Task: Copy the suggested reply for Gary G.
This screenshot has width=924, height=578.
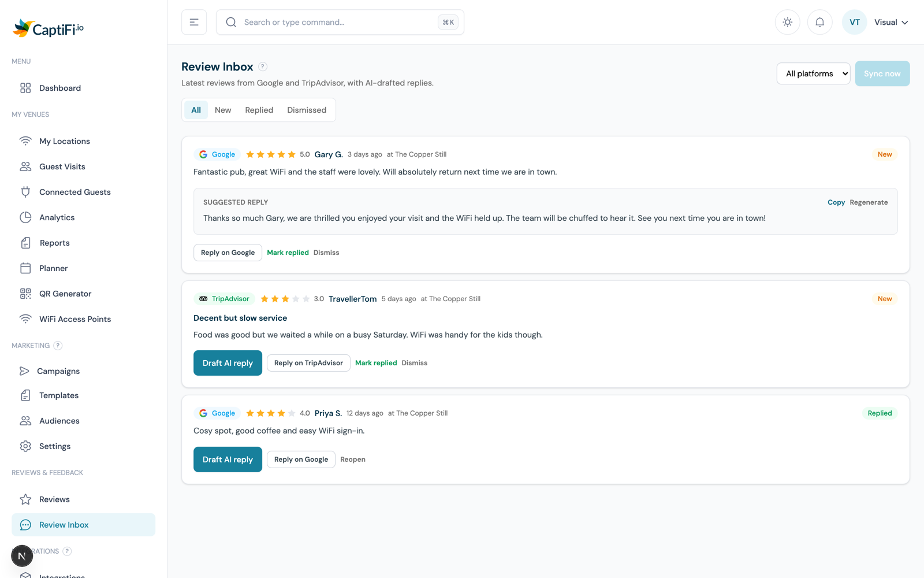Action: tap(836, 202)
